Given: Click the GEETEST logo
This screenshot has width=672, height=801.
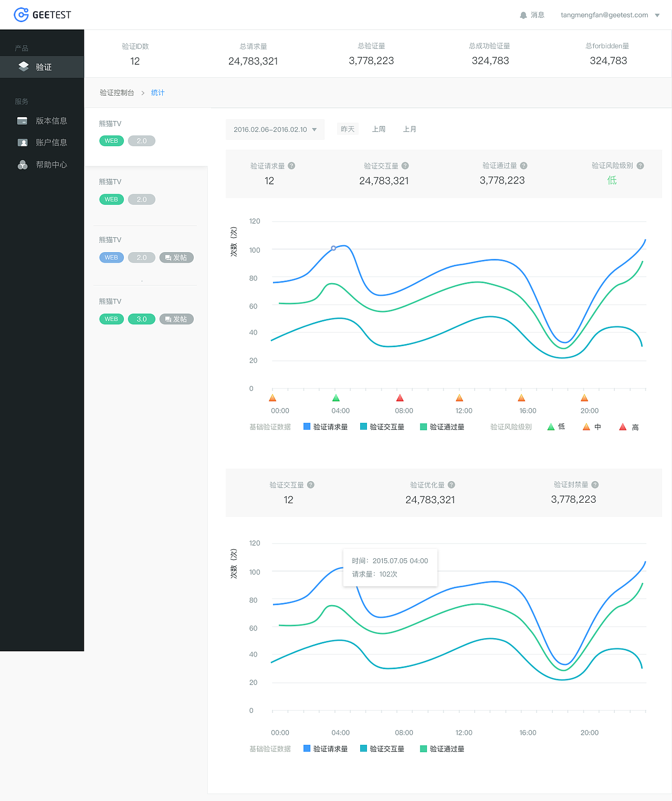Looking at the screenshot, I should click(x=42, y=15).
